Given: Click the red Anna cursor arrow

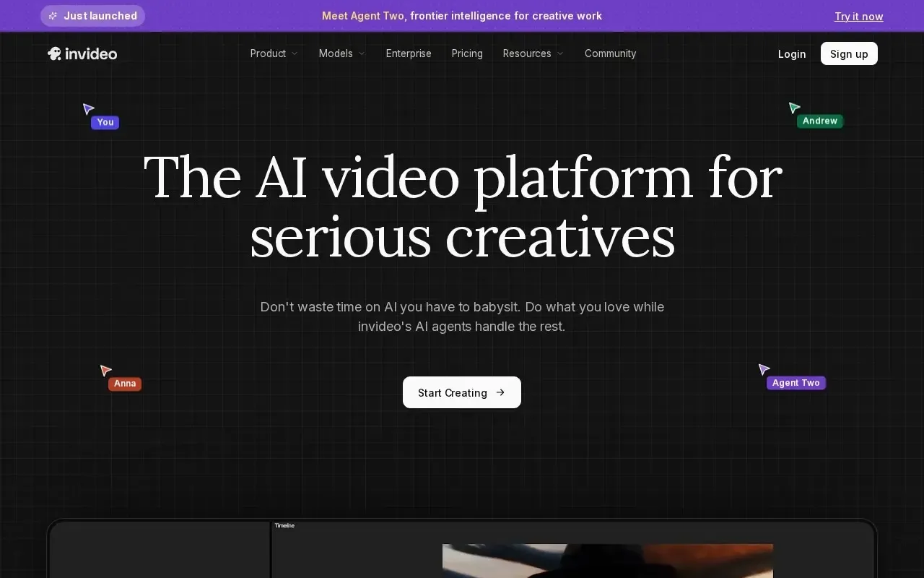Looking at the screenshot, I should pos(105,371).
